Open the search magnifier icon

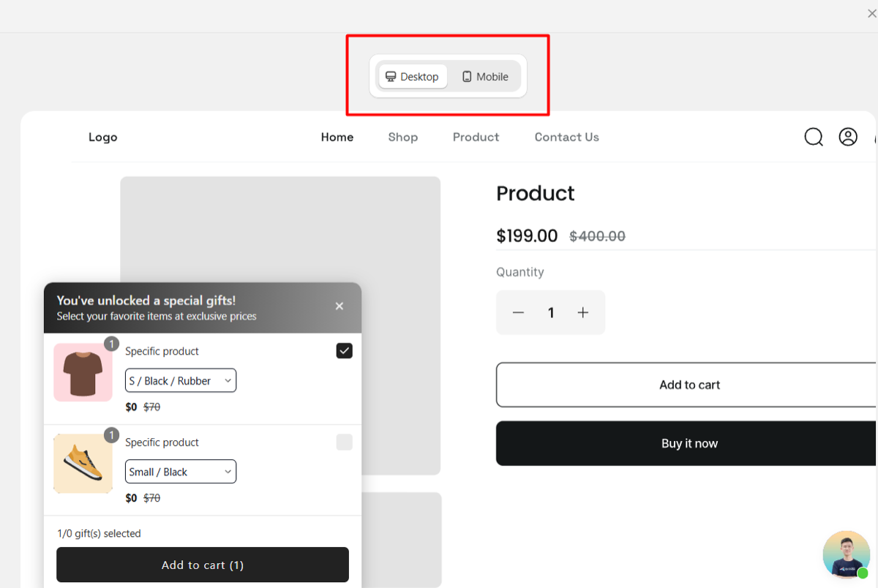[814, 137]
